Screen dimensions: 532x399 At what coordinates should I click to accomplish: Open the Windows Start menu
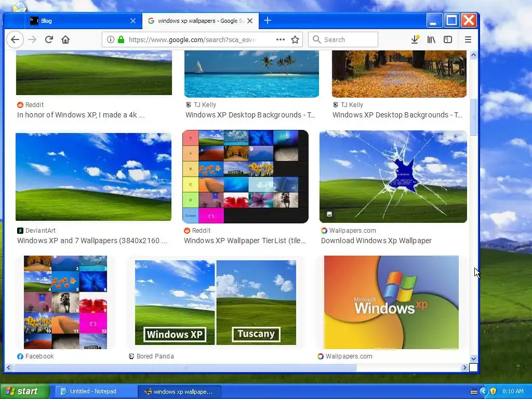point(24,392)
